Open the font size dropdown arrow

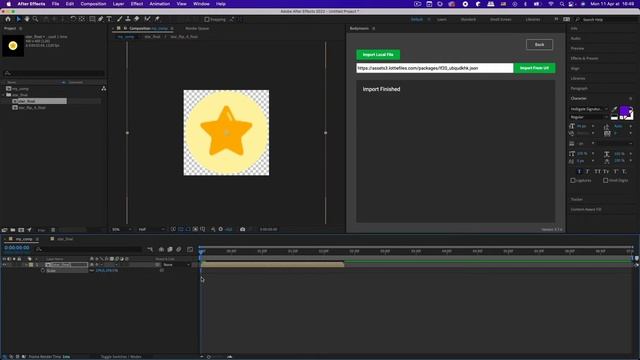tap(593, 126)
